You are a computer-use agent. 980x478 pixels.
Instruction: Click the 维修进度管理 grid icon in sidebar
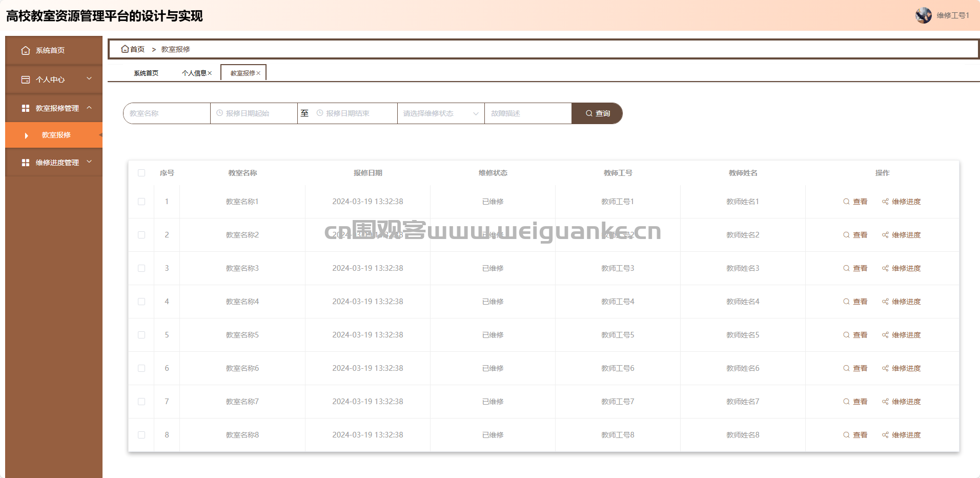tap(26, 163)
